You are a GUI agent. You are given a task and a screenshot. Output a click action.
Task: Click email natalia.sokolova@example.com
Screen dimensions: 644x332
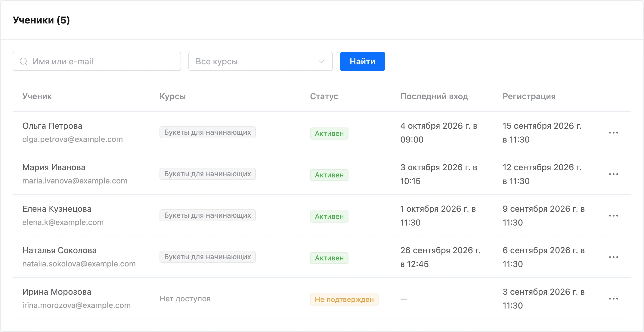click(79, 264)
